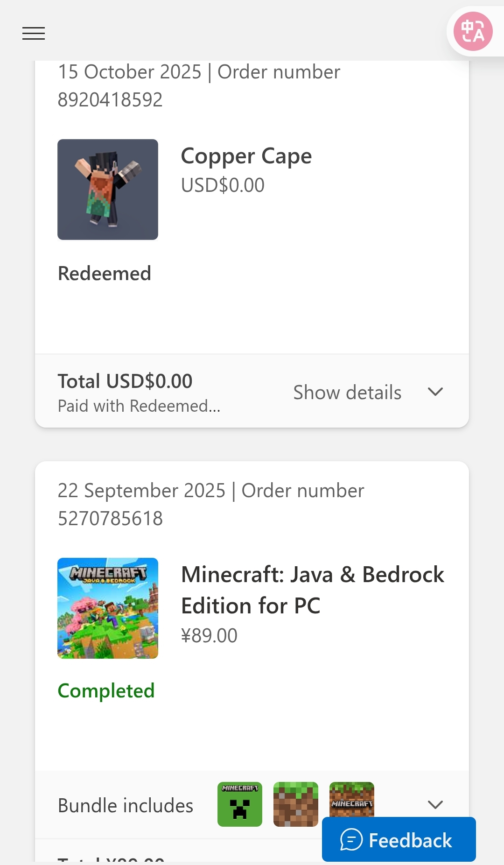
Task: Click order number 5270785618
Action: (110, 519)
